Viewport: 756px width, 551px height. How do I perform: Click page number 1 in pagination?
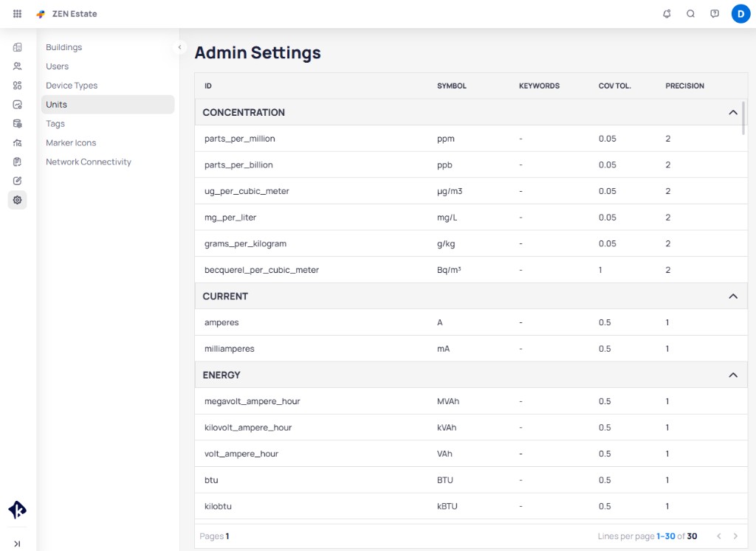pyautogui.click(x=227, y=536)
